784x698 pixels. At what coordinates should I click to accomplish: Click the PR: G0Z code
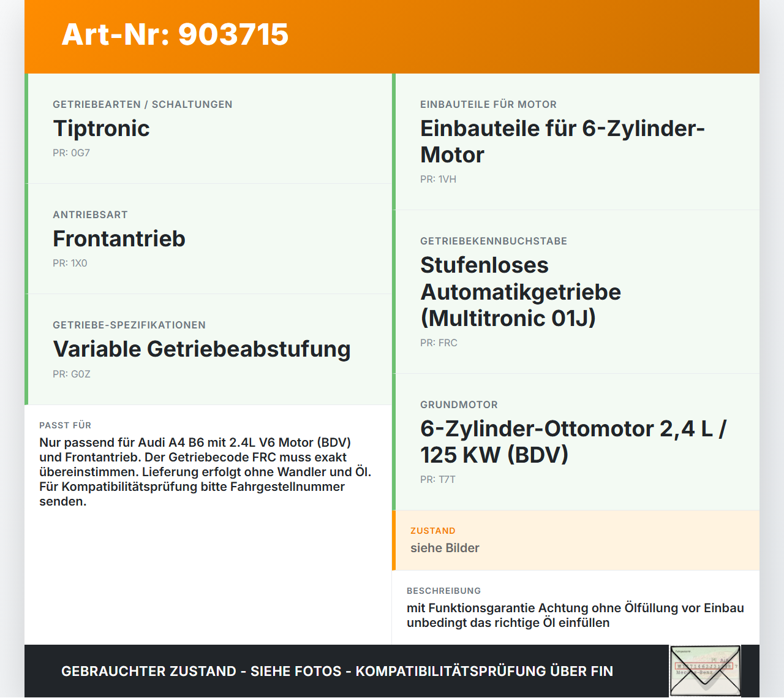coord(72,374)
